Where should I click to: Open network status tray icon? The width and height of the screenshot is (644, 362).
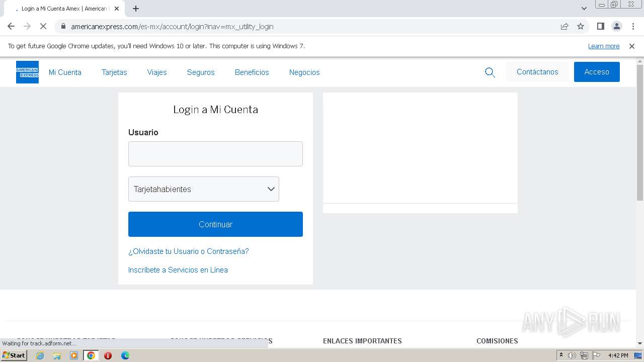click(x=584, y=355)
